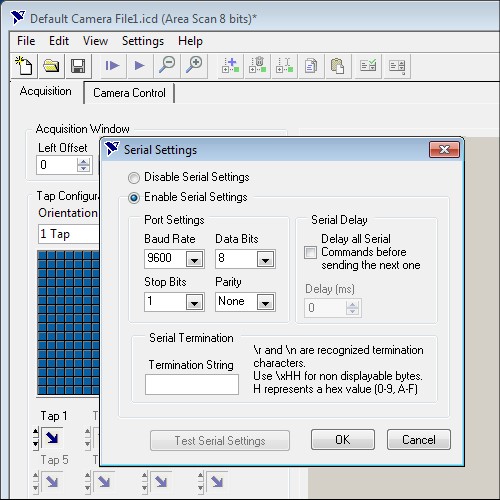Click the Tap 1 direction arrow icon
This screenshot has width=500, height=500.
tap(52, 438)
